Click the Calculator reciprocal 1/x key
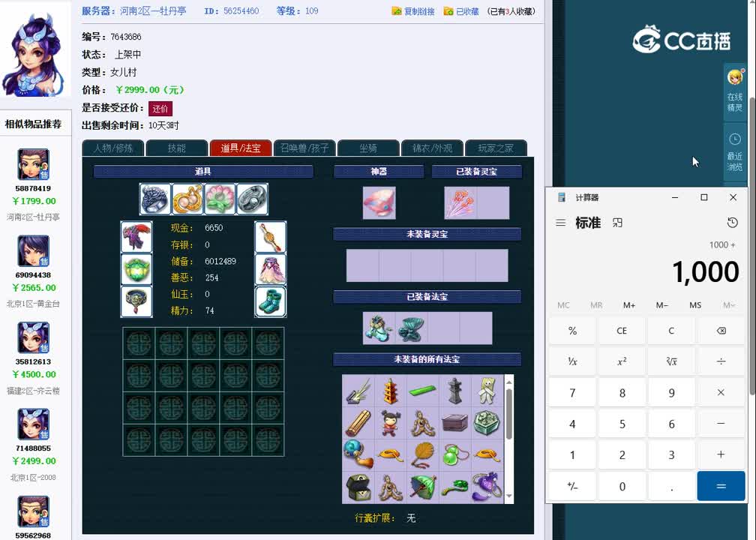The image size is (756, 540). point(572,361)
